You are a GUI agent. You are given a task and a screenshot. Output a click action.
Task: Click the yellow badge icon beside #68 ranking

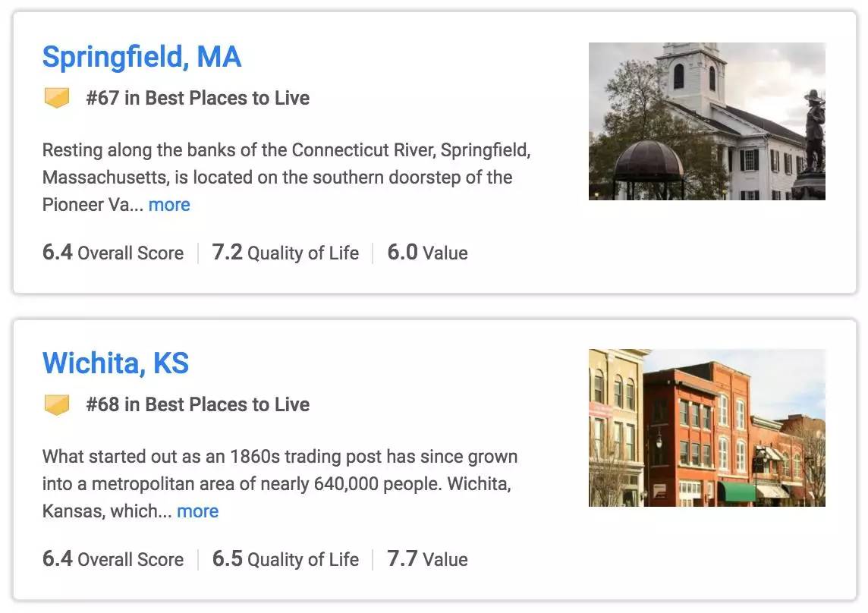click(x=56, y=405)
